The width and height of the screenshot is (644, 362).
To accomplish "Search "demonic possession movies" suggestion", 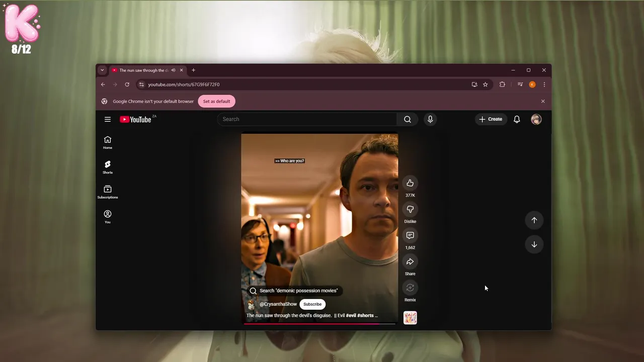I will click(x=294, y=291).
